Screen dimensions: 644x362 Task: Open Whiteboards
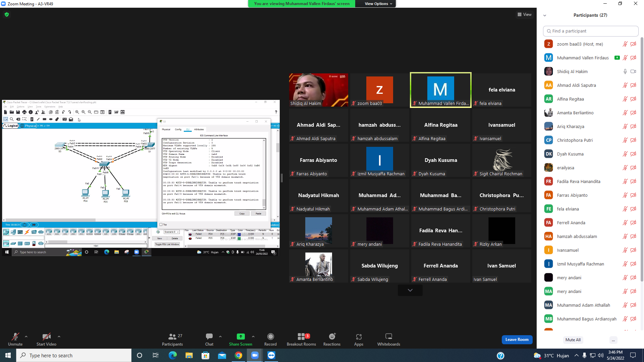click(389, 339)
